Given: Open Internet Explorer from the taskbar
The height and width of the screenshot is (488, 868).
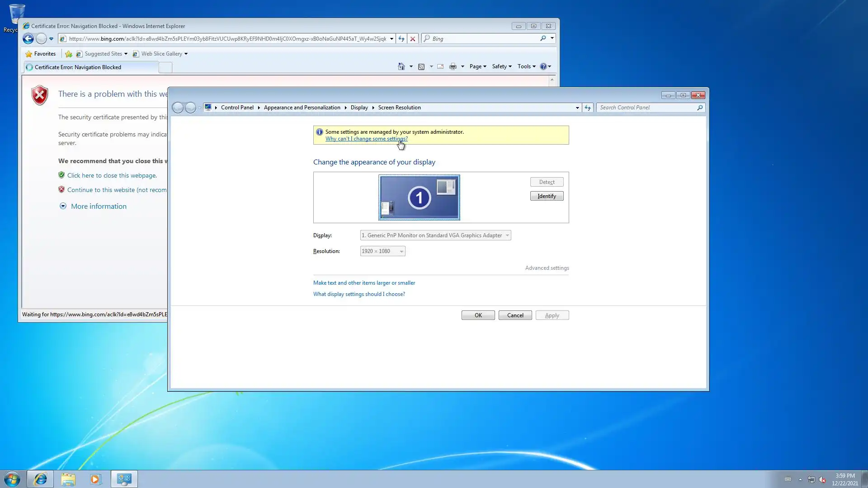Looking at the screenshot, I should click(x=41, y=479).
